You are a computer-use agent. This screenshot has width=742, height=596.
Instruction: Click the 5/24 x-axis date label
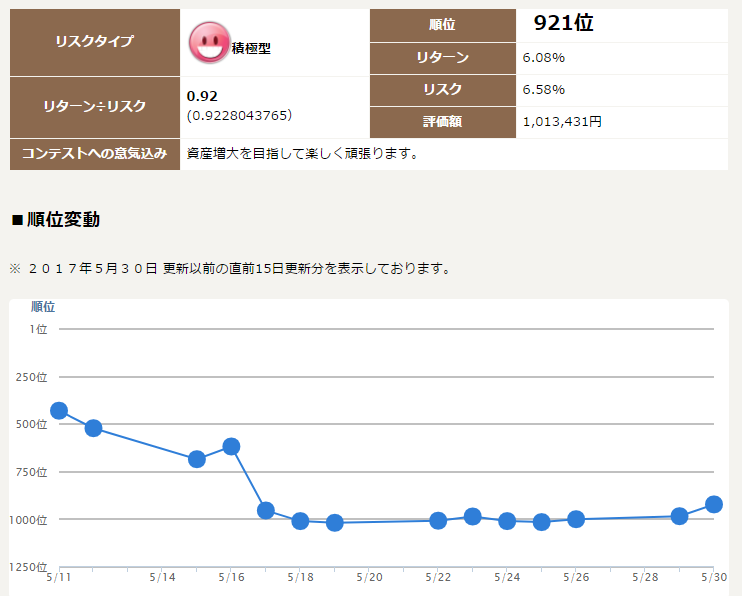coord(507,577)
